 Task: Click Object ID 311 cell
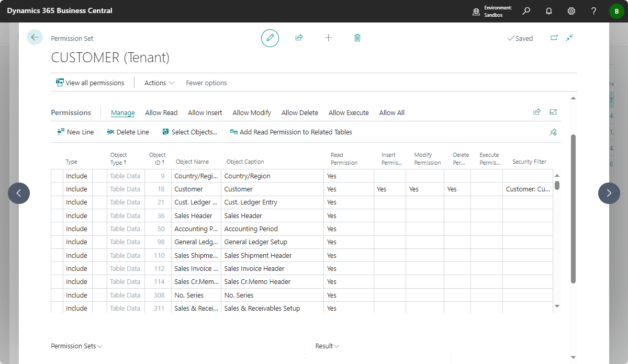pos(158,309)
